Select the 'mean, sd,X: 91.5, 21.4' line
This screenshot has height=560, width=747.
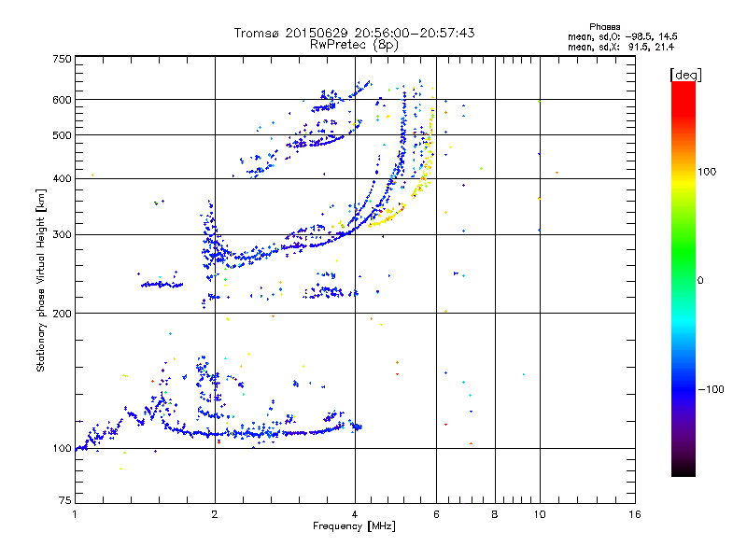click(620, 47)
